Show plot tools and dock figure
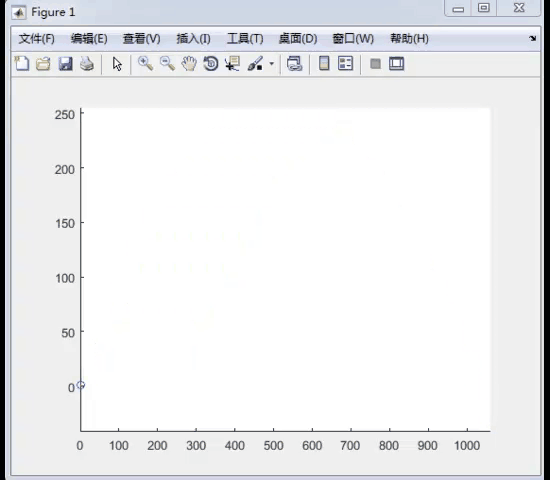The width and height of the screenshot is (550, 480). coord(397,64)
